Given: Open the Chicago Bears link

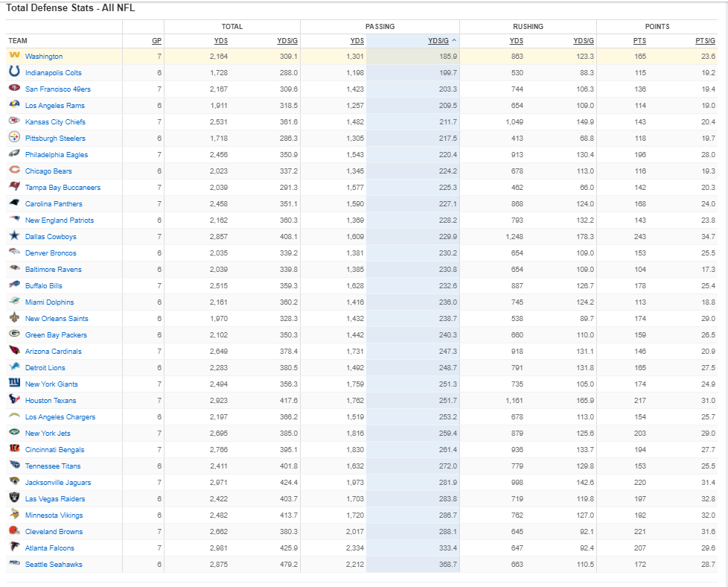Looking at the screenshot, I should tap(48, 171).
